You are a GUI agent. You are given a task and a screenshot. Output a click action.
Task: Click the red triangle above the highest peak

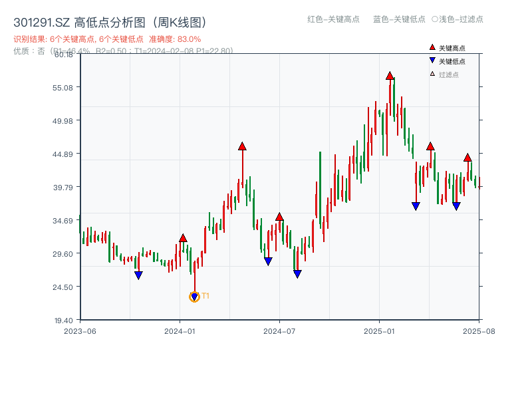click(x=390, y=76)
